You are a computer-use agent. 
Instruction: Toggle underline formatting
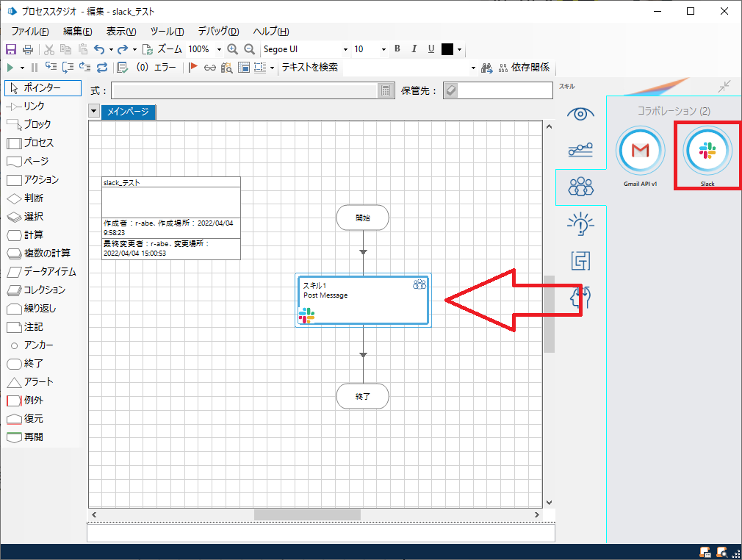pyautogui.click(x=430, y=49)
